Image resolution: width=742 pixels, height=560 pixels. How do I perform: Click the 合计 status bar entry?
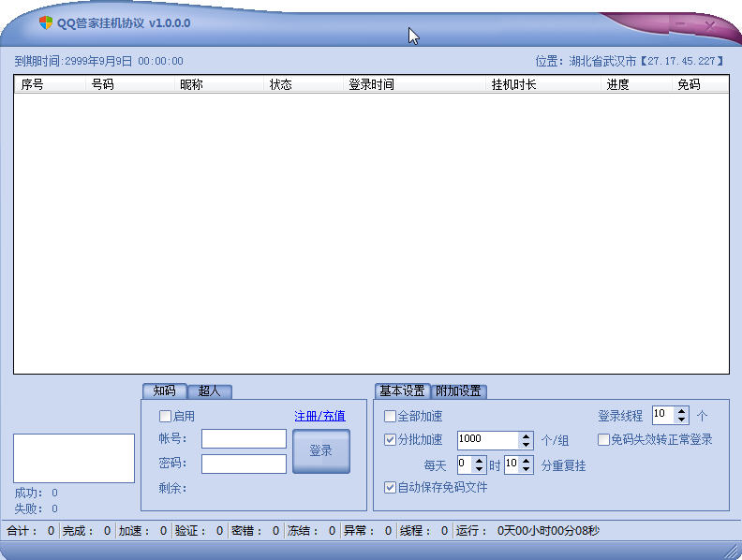tap(31, 531)
